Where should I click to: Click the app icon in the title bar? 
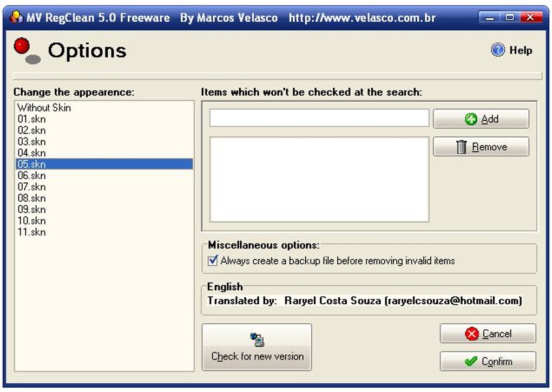[16, 17]
